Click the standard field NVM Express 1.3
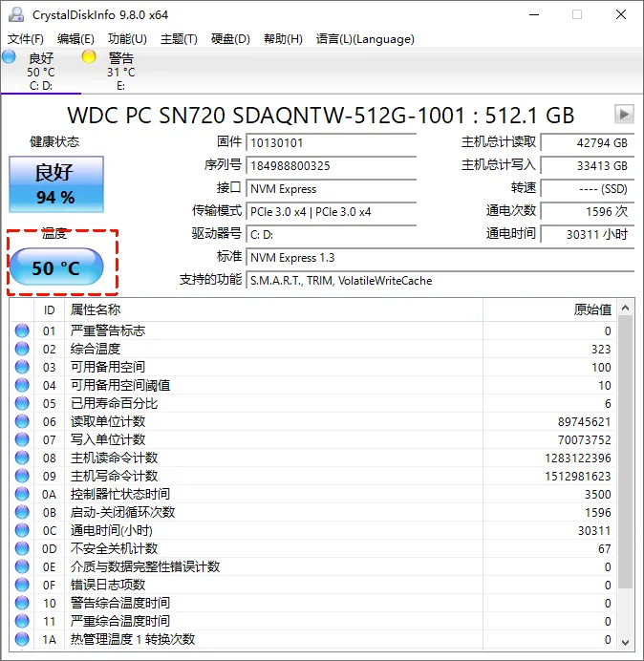Screen dimensions: 644x661 (x=440, y=258)
